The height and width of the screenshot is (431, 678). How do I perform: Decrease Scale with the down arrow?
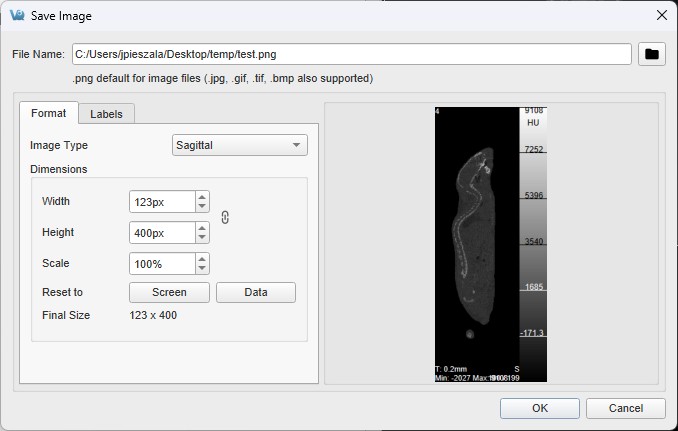pyautogui.click(x=203, y=269)
